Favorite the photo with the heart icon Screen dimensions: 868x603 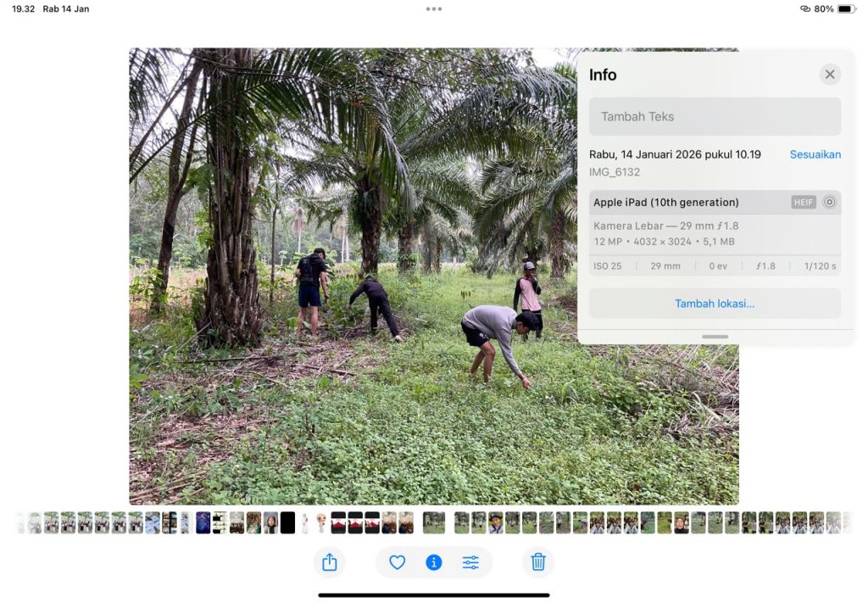(x=397, y=562)
